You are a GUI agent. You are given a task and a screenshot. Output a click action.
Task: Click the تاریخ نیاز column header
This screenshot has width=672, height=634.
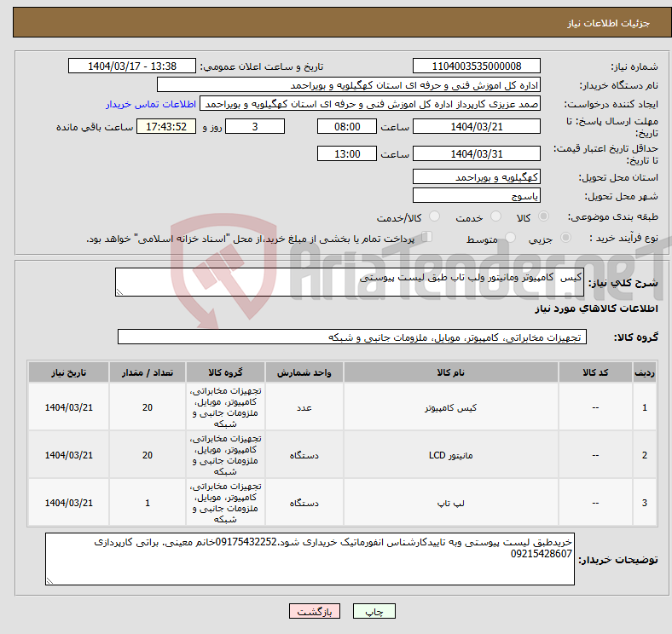pos(68,372)
